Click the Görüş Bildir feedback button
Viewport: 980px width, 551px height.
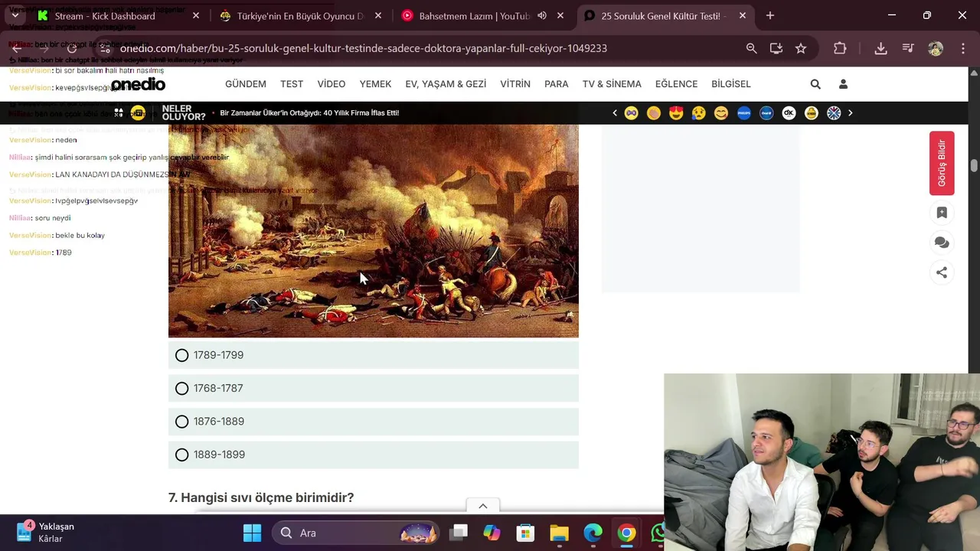(x=942, y=163)
